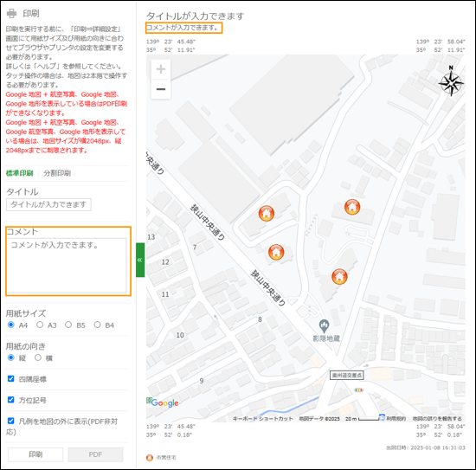
Task: Select 横 landscape orientation
Action: (x=38, y=357)
